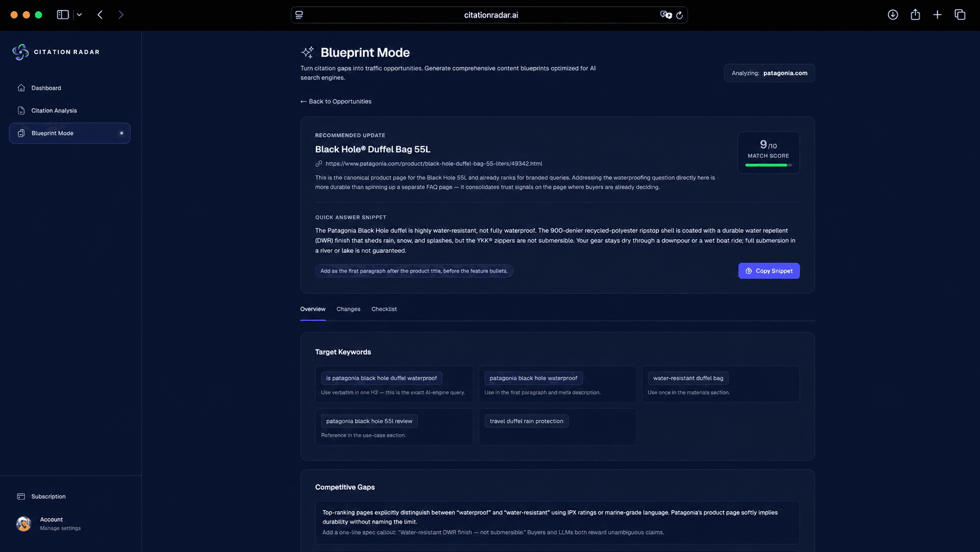
Task: Open Dashboard in the sidebar
Action: (70, 88)
